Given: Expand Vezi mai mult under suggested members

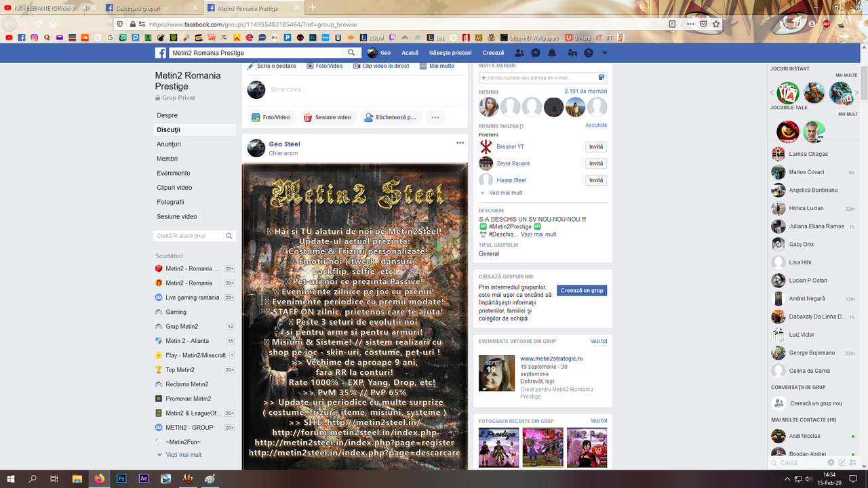Looking at the screenshot, I should (x=505, y=193).
